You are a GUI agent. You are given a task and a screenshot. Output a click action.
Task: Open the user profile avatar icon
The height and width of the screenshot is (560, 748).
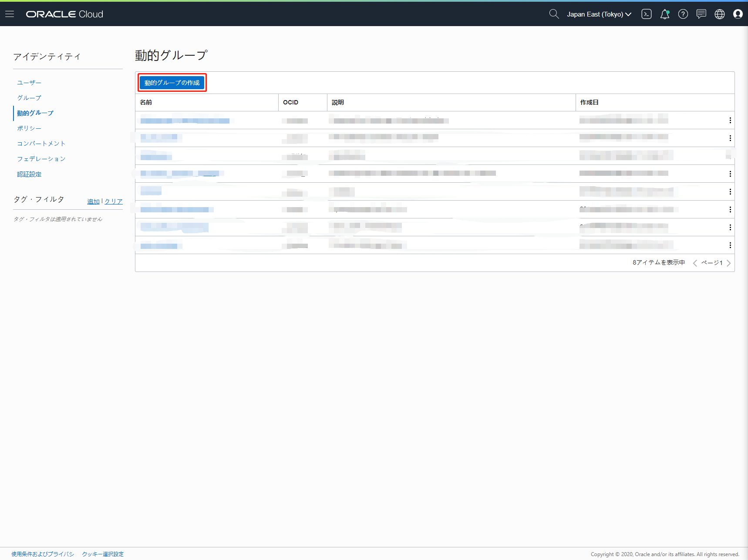[x=738, y=14]
